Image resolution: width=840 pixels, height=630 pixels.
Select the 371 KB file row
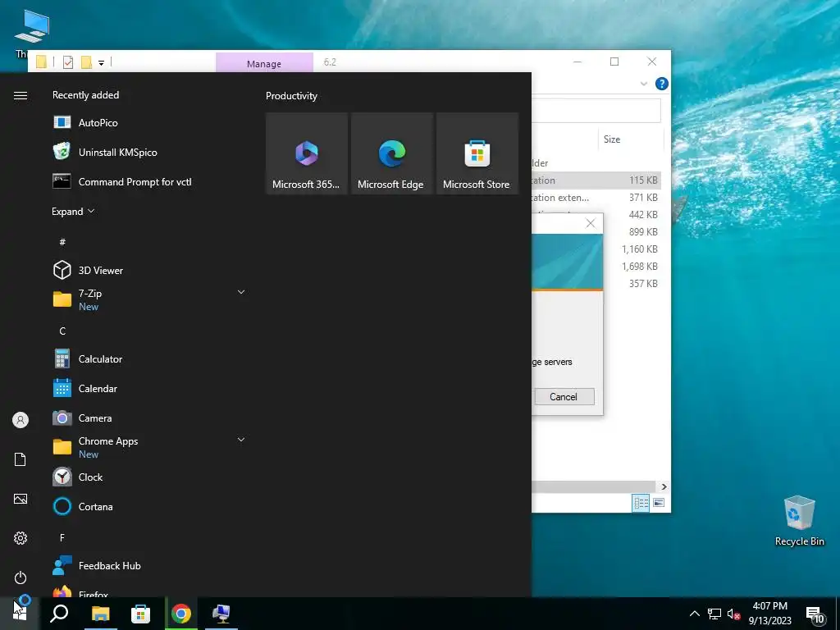pos(596,198)
